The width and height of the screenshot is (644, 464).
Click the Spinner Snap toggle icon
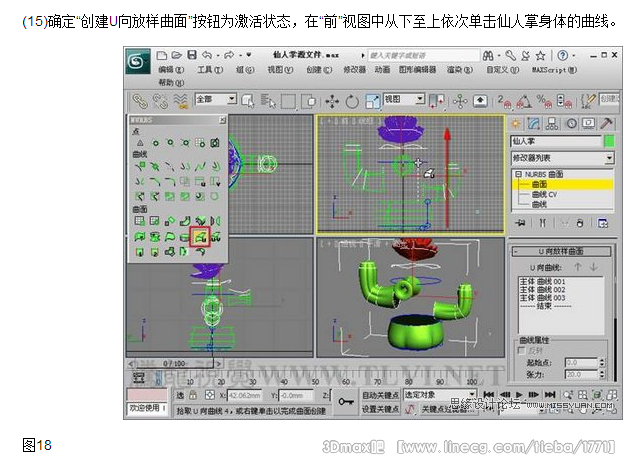pyautogui.click(x=564, y=101)
